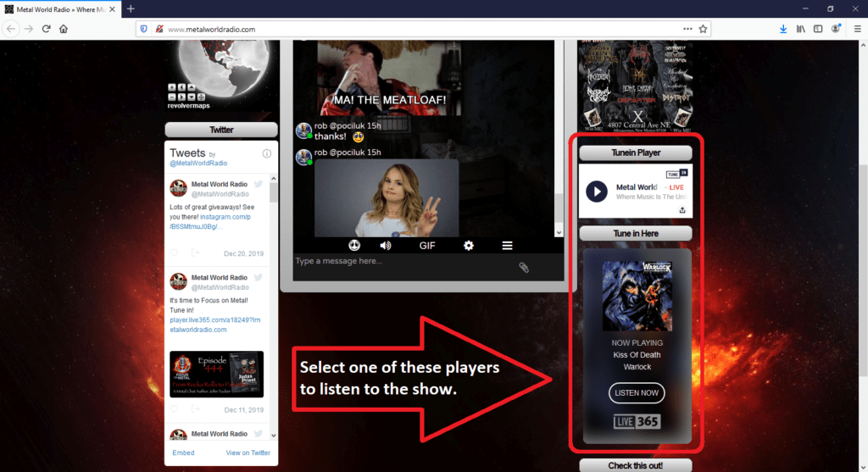Close the Metal World Radio tab
The width and height of the screenshot is (868, 472).
pyautogui.click(x=113, y=9)
